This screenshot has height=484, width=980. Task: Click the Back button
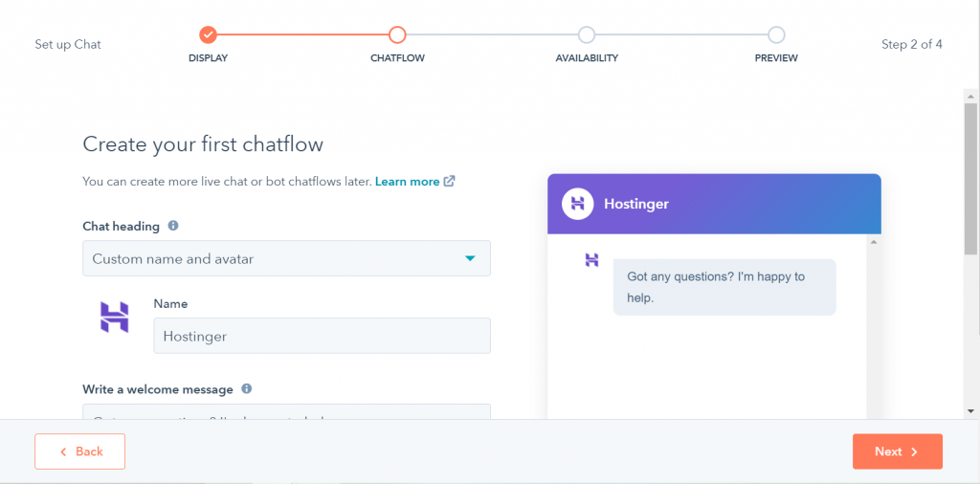(x=80, y=451)
